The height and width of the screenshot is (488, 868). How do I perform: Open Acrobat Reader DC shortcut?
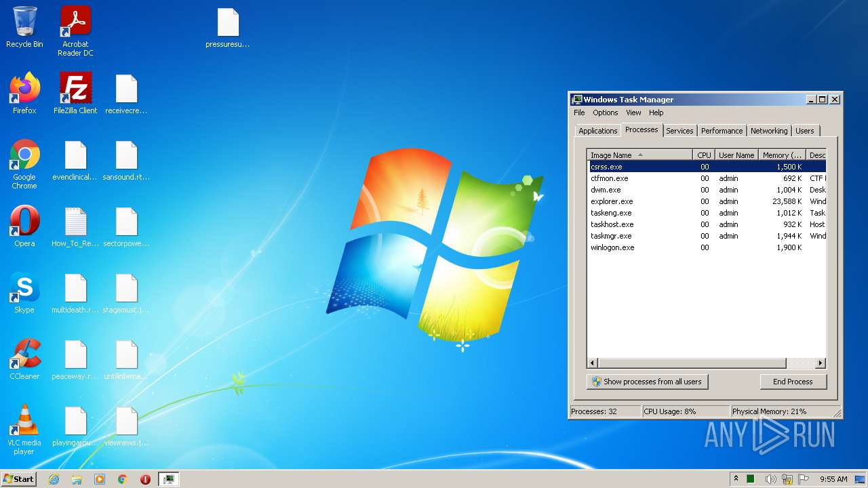point(75,31)
